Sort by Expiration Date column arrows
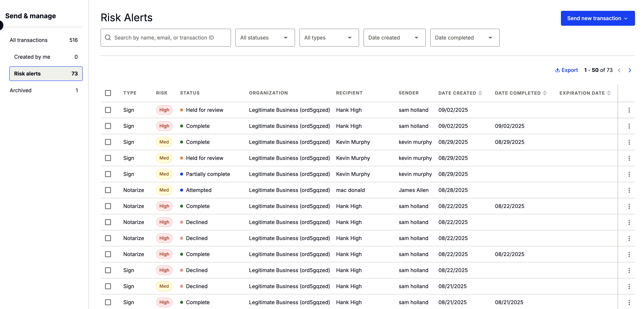 (x=609, y=93)
